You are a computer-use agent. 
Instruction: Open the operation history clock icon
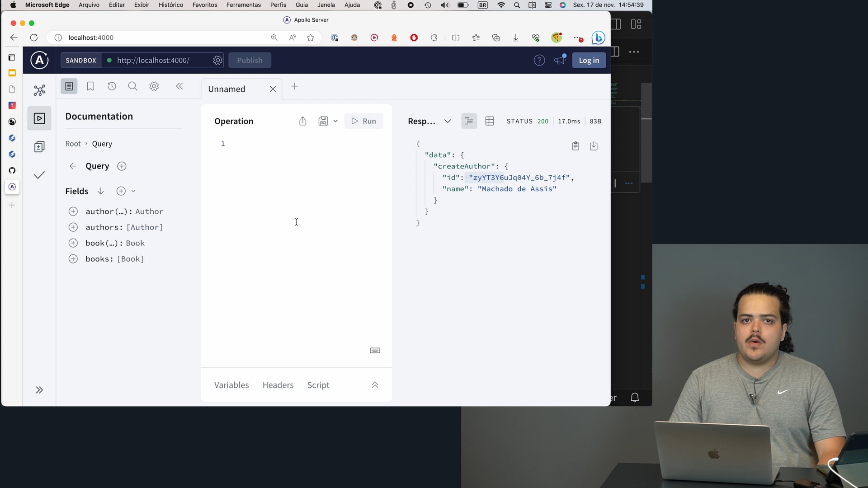[x=112, y=86]
